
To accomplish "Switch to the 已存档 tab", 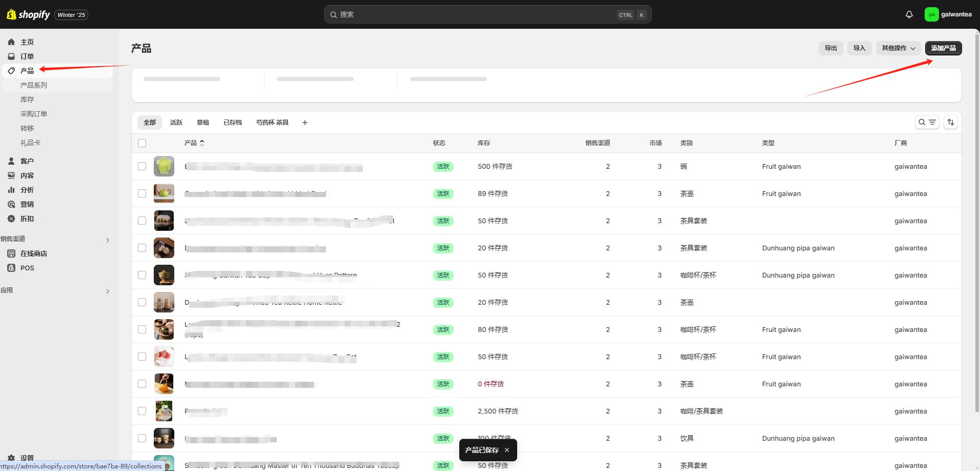I will 233,123.
